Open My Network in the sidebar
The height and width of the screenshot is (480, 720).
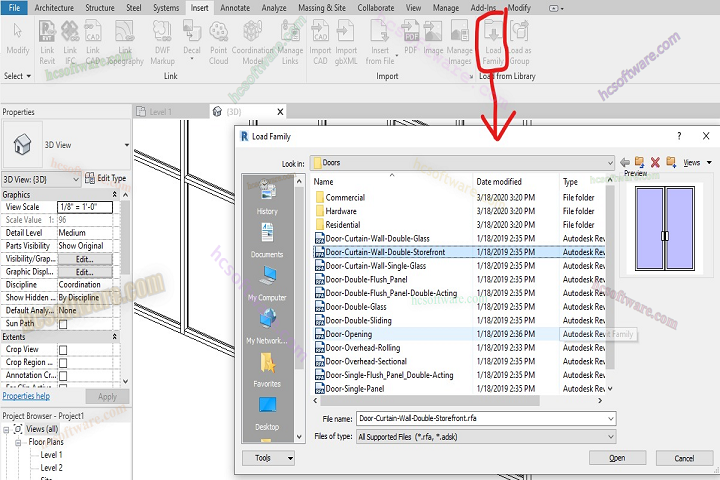(x=267, y=327)
